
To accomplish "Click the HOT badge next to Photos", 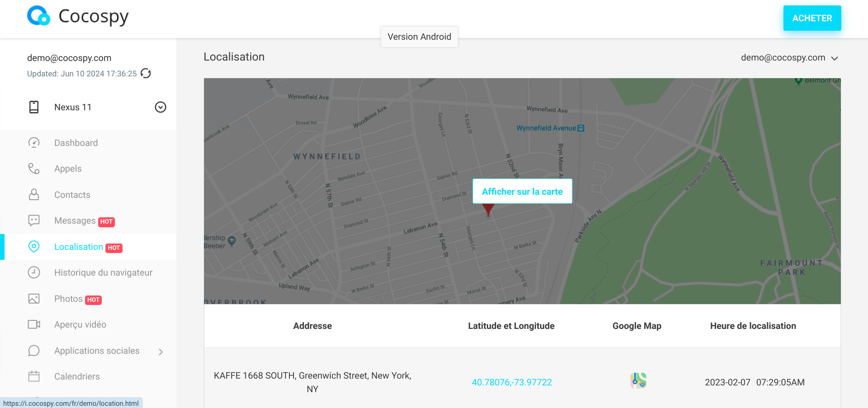I will click(93, 300).
